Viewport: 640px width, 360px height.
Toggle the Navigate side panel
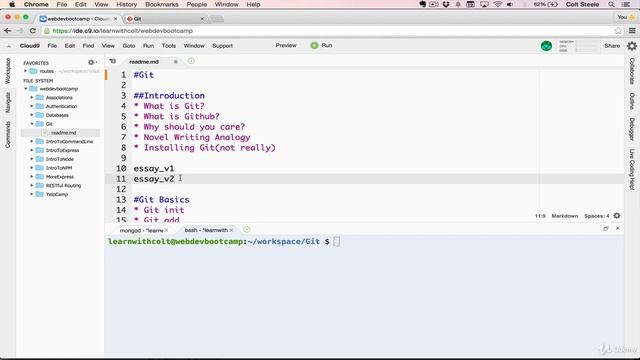8,102
